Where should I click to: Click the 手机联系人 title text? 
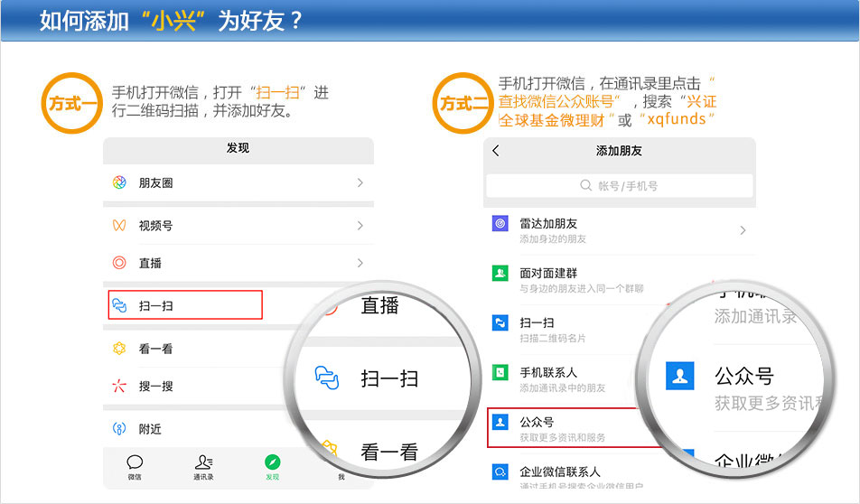pyautogui.click(x=548, y=372)
